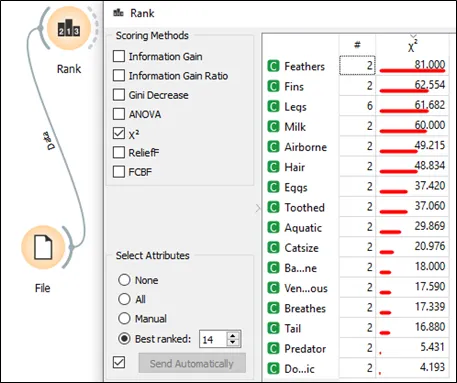Screen dimensions: 457x383
Task: Click the 6 value in Legs row
Action: (x=357, y=106)
